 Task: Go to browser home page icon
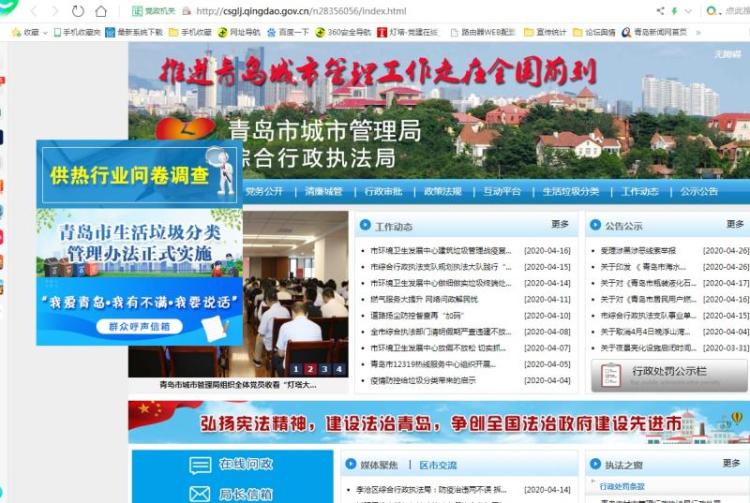click(101, 11)
